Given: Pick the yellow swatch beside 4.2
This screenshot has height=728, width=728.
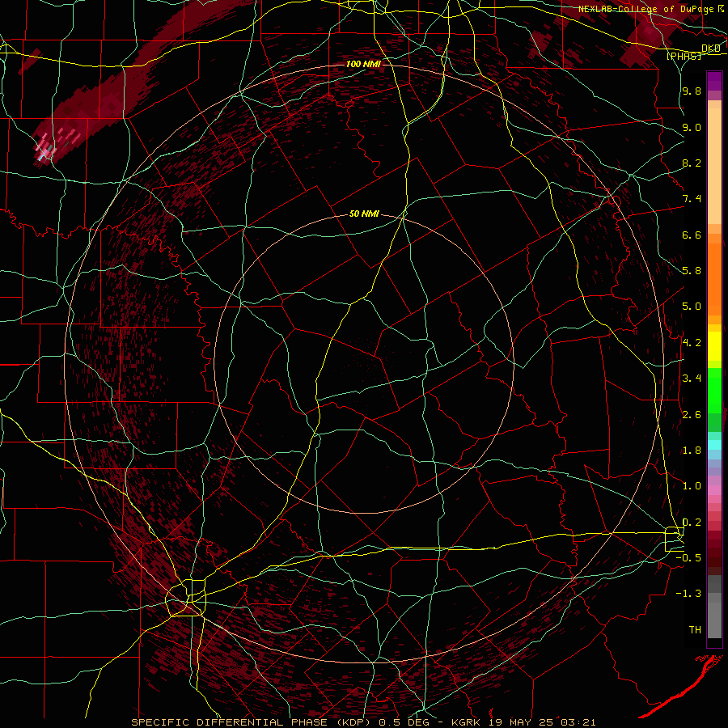Looking at the screenshot, I should 714,346.
